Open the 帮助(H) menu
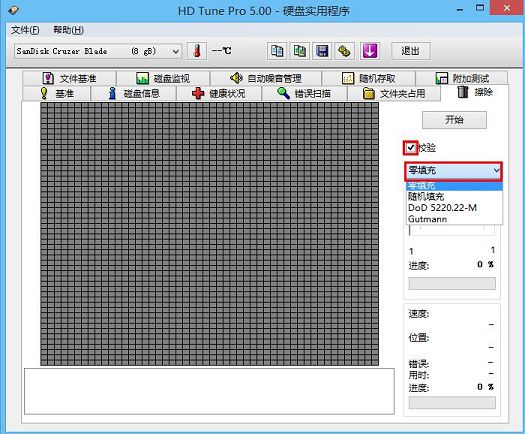 (x=68, y=30)
